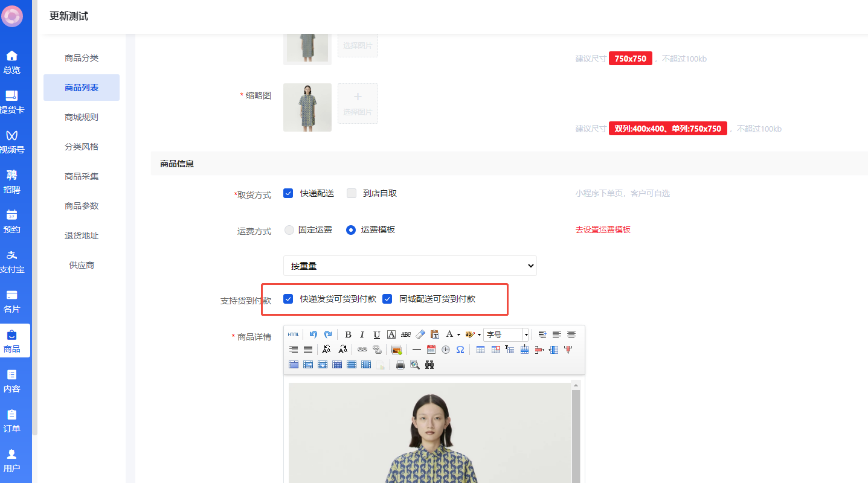Toggle bold formatting in the editor toolbar

coord(348,334)
